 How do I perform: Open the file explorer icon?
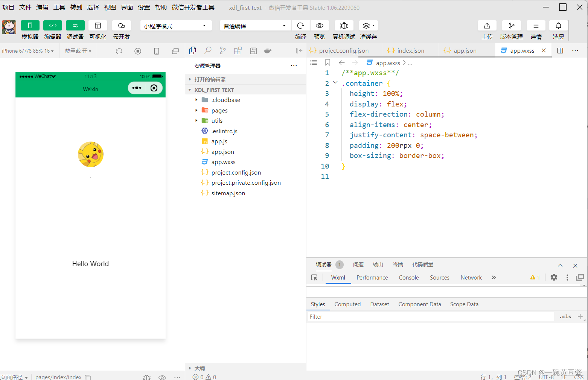(193, 50)
